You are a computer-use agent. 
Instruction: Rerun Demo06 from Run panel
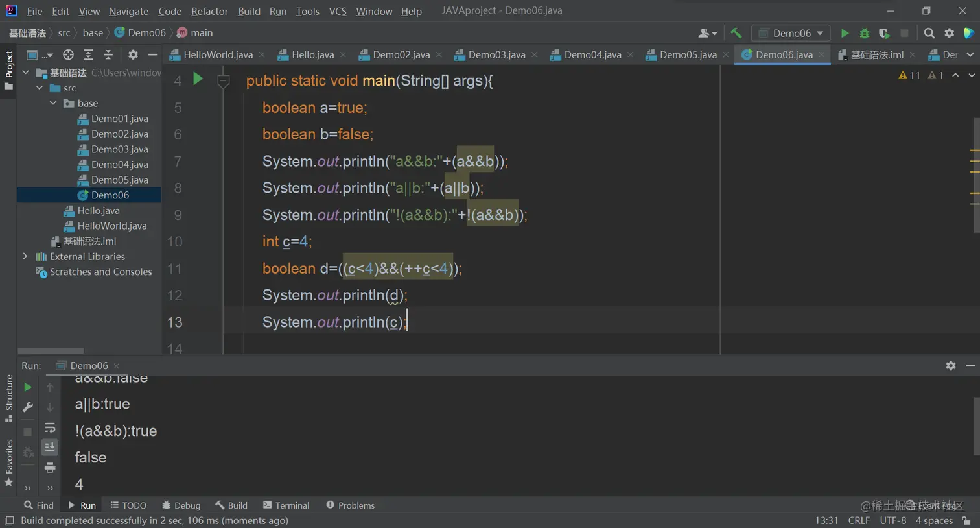[x=27, y=387]
